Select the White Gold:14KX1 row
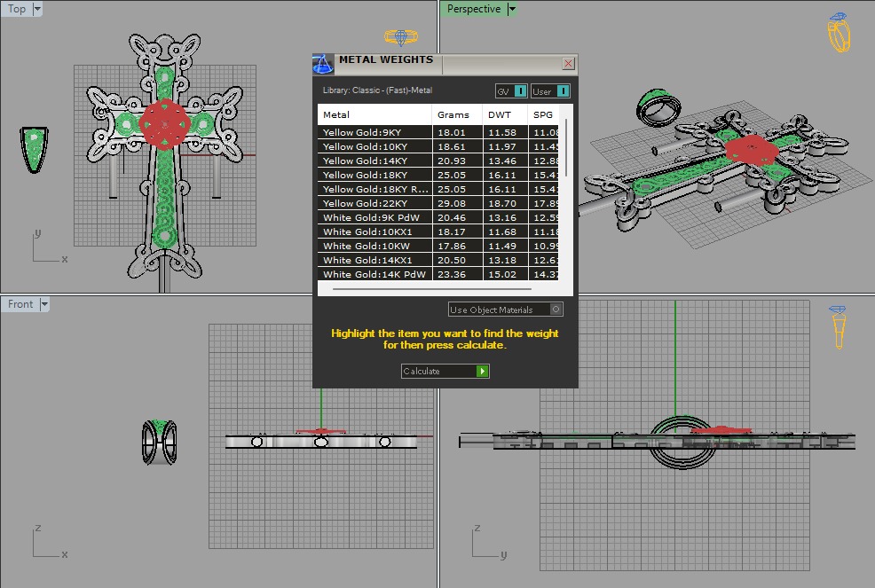Screen dimensions: 875x588 tap(438, 260)
